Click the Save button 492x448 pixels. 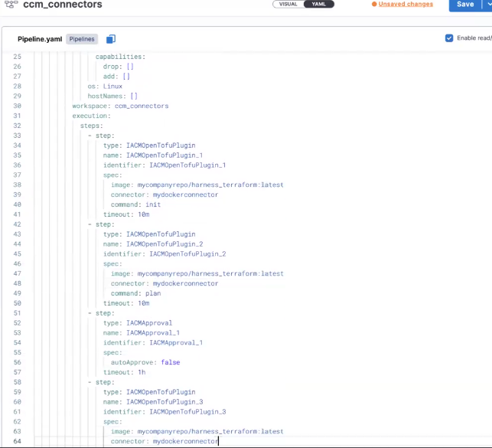coord(464,5)
